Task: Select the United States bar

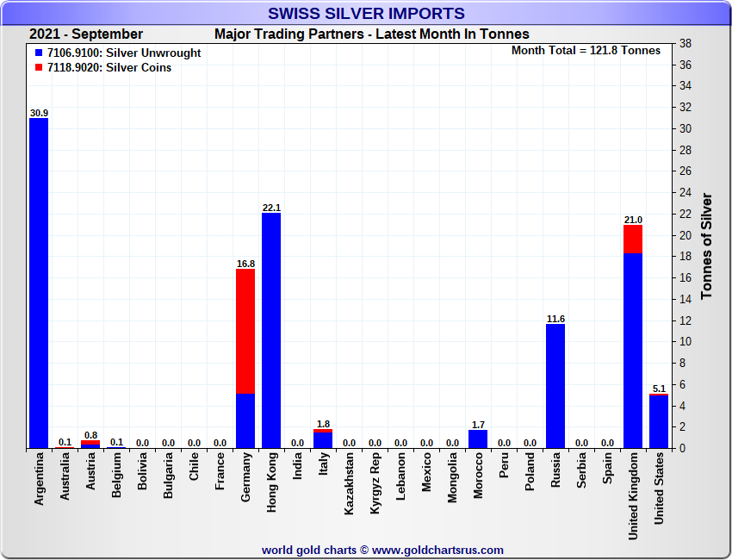Action: [659, 422]
